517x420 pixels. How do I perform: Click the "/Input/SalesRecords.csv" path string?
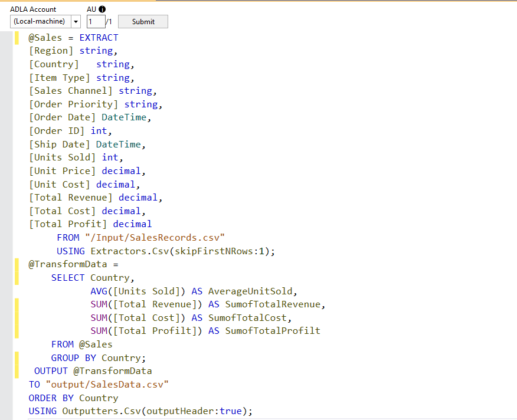tap(155, 238)
